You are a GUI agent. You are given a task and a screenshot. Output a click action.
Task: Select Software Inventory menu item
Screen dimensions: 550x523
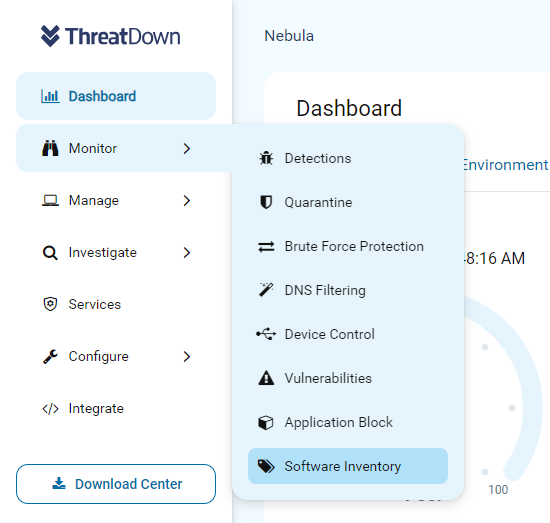click(x=348, y=466)
